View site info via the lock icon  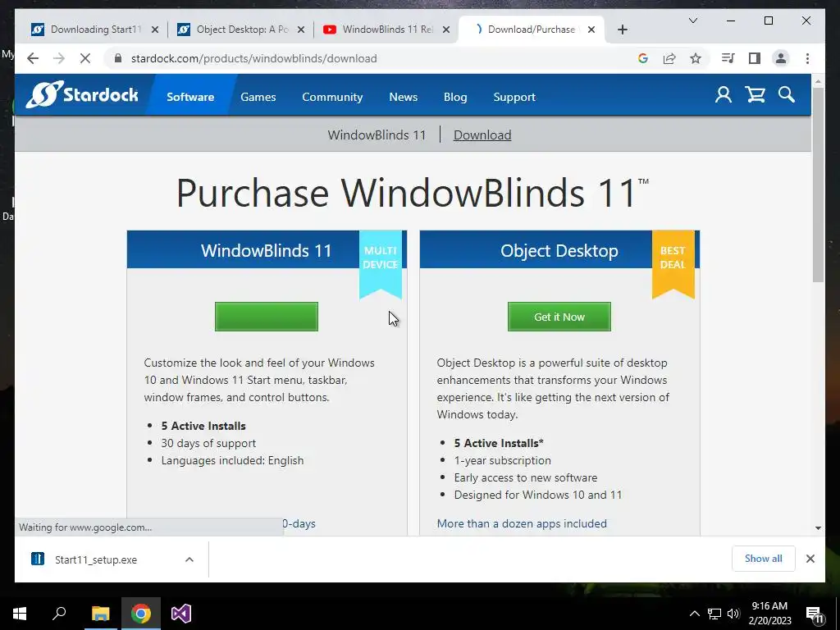[118, 58]
